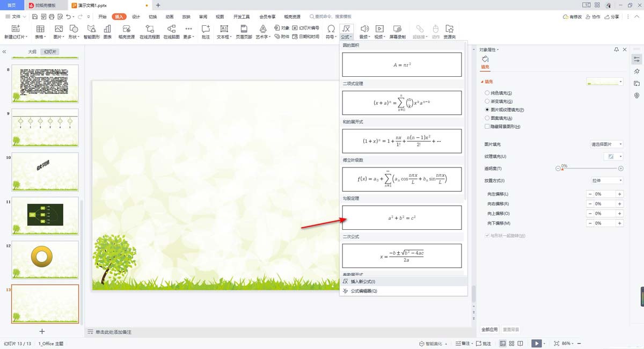
Task: Click the 透明度 transparency slider handle
Action: point(562,170)
